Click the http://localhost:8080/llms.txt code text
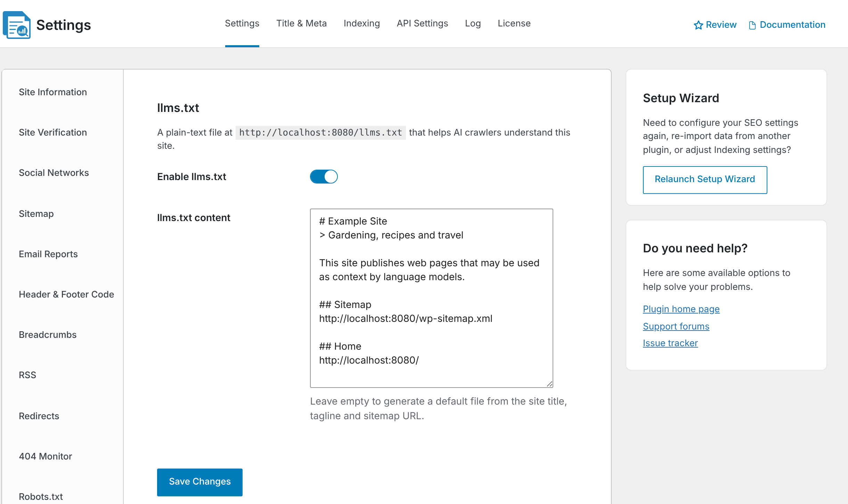This screenshot has height=504, width=848. click(320, 132)
